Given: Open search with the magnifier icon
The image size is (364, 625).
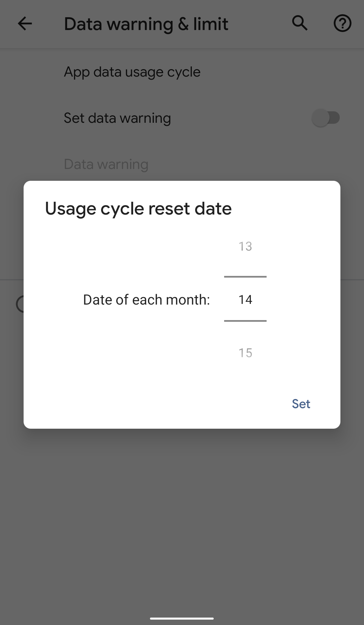Looking at the screenshot, I should [300, 23].
